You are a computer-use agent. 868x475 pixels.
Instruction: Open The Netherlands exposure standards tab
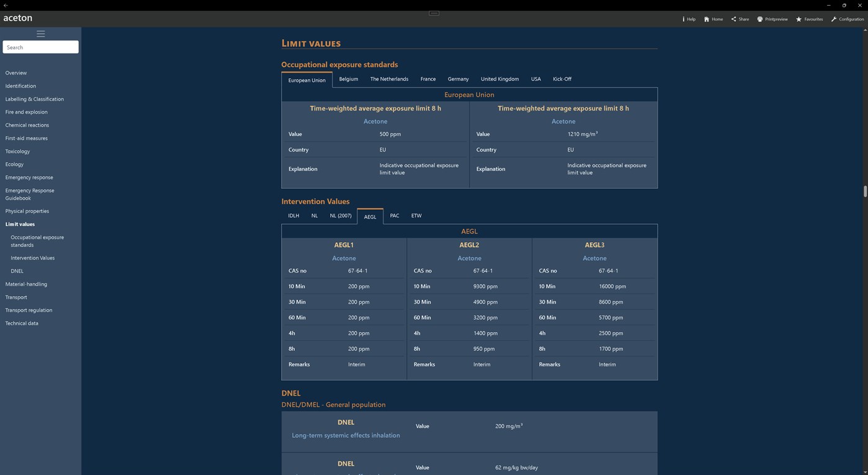pyautogui.click(x=389, y=79)
